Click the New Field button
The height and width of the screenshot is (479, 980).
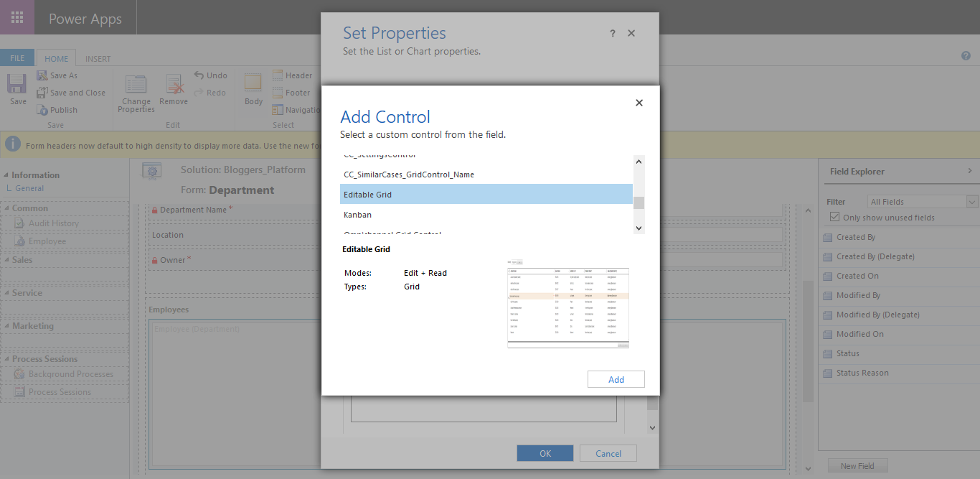857,466
